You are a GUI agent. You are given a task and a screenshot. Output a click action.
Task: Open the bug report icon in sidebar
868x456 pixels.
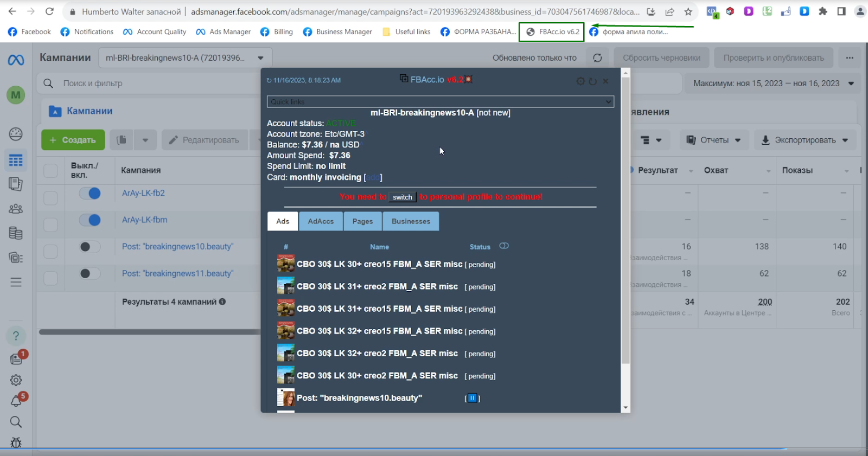click(x=16, y=442)
